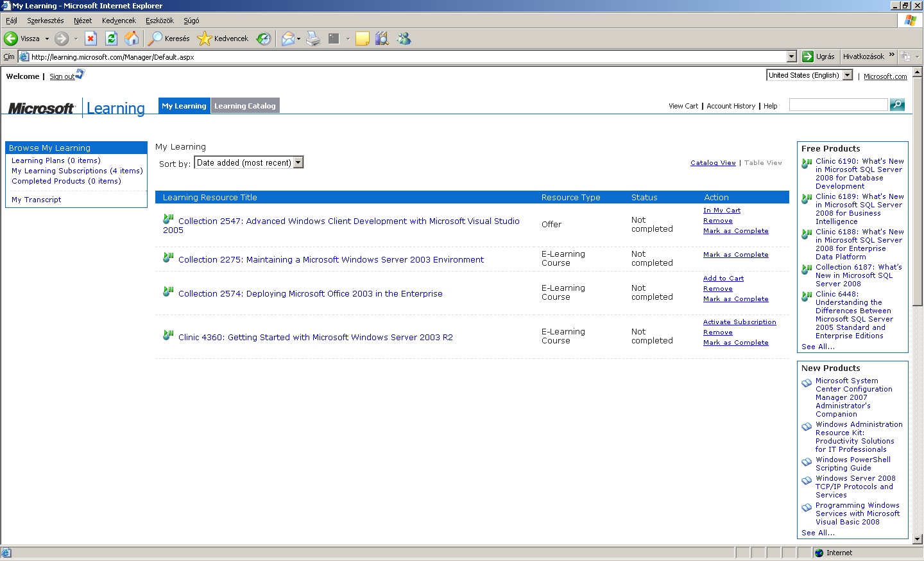
Task: Switch to the Learning Catalog tab
Action: click(x=245, y=106)
